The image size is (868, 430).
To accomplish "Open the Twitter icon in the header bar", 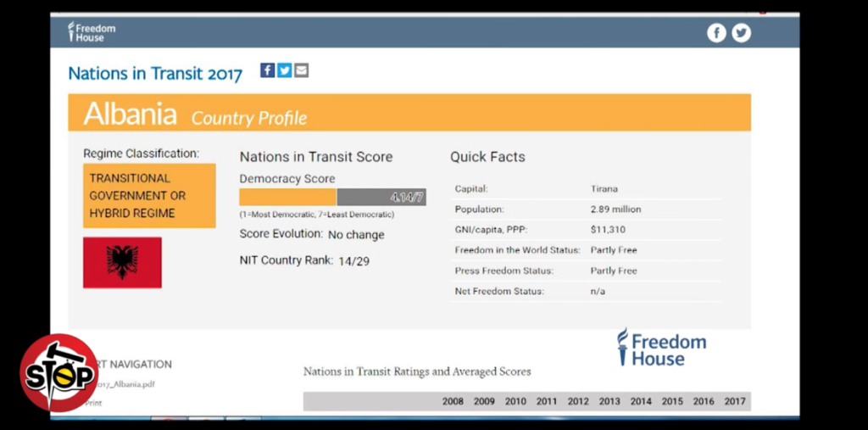I will (741, 33).
